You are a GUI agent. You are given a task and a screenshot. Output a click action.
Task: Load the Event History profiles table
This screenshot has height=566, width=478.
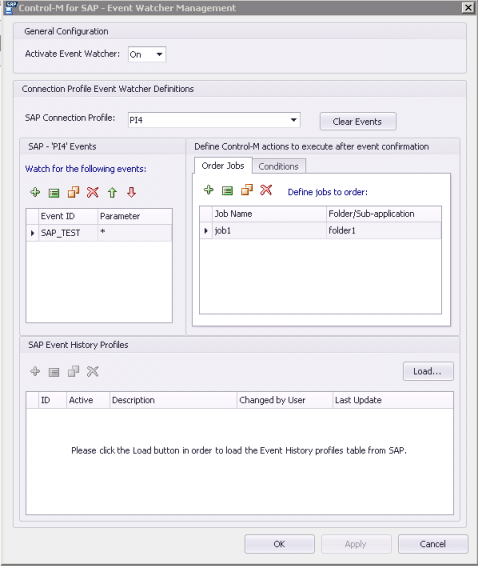pyautogui.click(x=428, y=371)
